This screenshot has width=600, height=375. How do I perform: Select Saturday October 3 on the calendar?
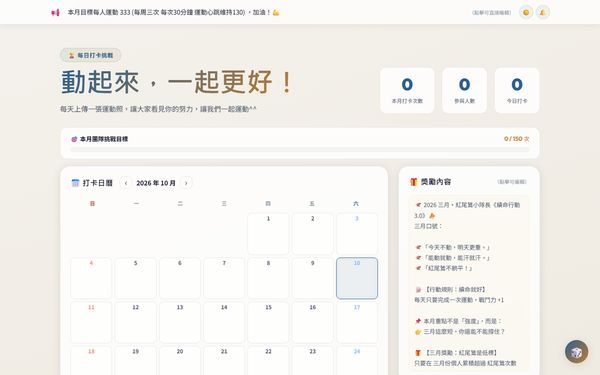[357, 234]
